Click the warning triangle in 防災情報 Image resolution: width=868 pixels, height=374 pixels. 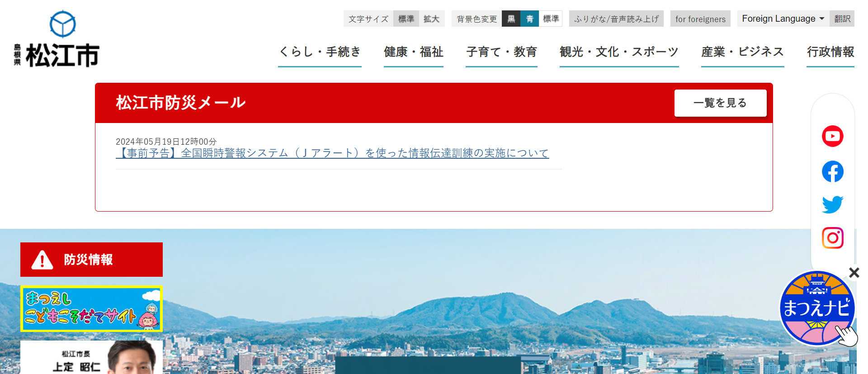click(x=42, y=260)
